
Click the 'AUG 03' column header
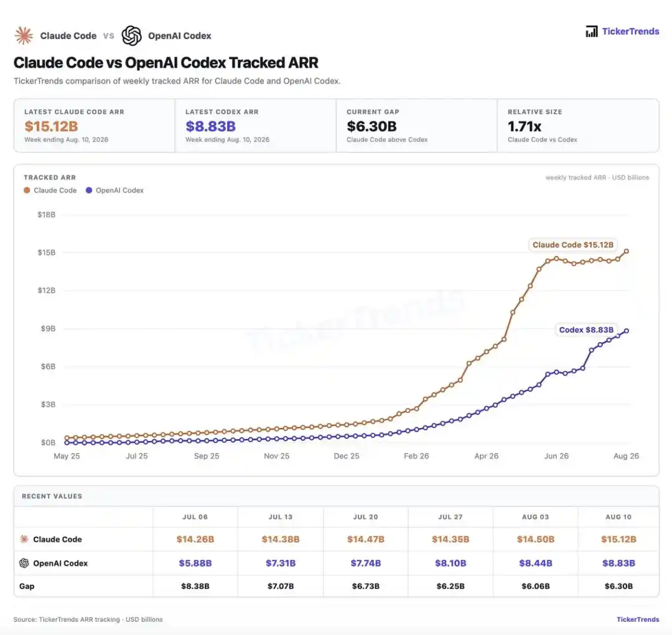point(535,517)
